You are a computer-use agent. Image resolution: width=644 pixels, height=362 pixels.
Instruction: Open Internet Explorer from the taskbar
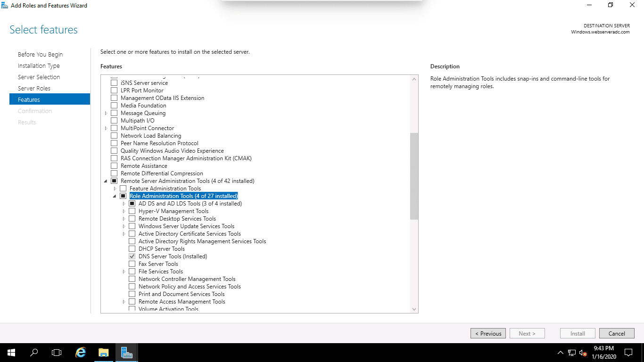point(81,353)
